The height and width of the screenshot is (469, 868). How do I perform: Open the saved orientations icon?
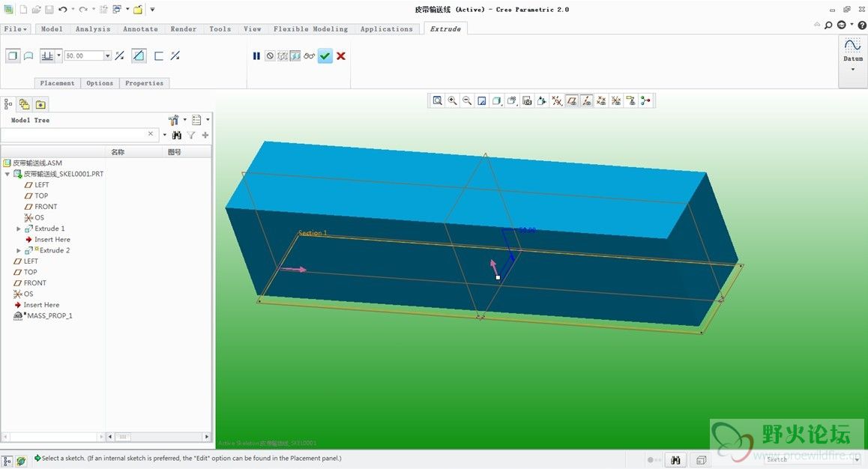pyautogui.click(x=512, y=100)
